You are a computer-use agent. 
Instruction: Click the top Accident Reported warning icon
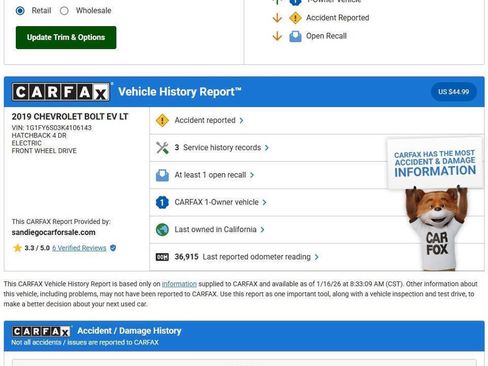[295, 18]
